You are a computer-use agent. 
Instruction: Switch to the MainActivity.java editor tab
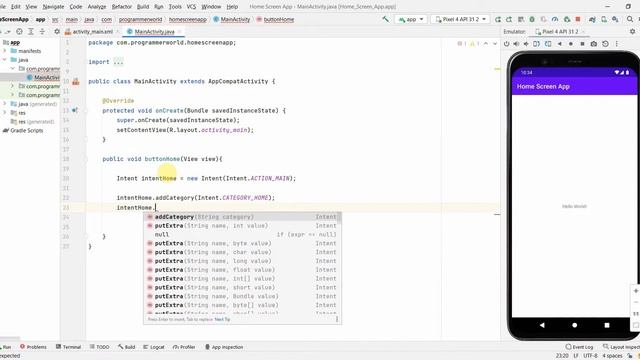pyautogui.click(x=154, y=31)
